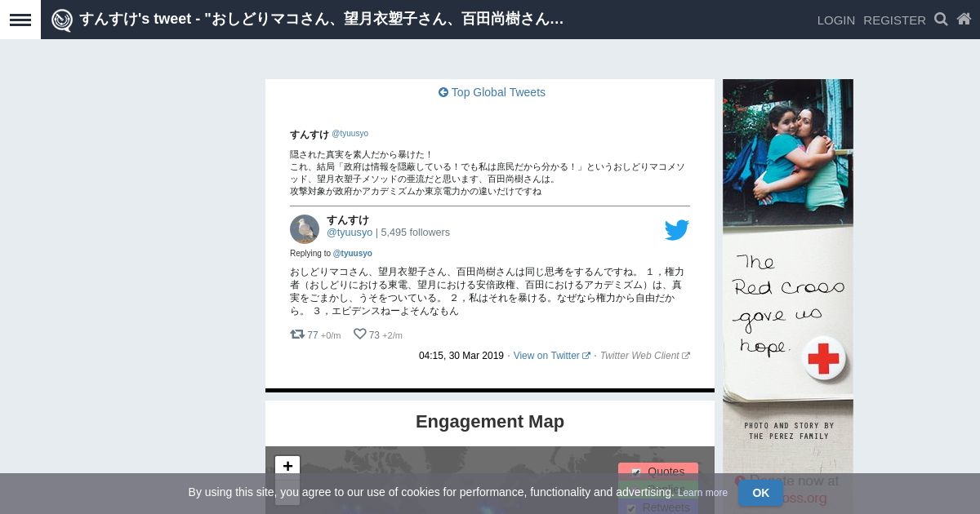Click the すんすけ name beside the avatar
The width and height of the screenshot is (980, 514).
(x=348, y=220)
